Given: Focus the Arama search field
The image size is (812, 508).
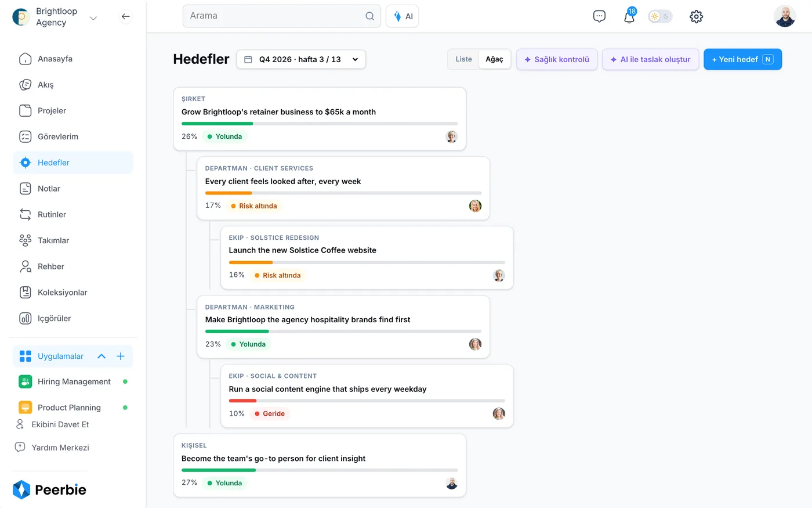Looking at the screenshot, I should [282, 16].
